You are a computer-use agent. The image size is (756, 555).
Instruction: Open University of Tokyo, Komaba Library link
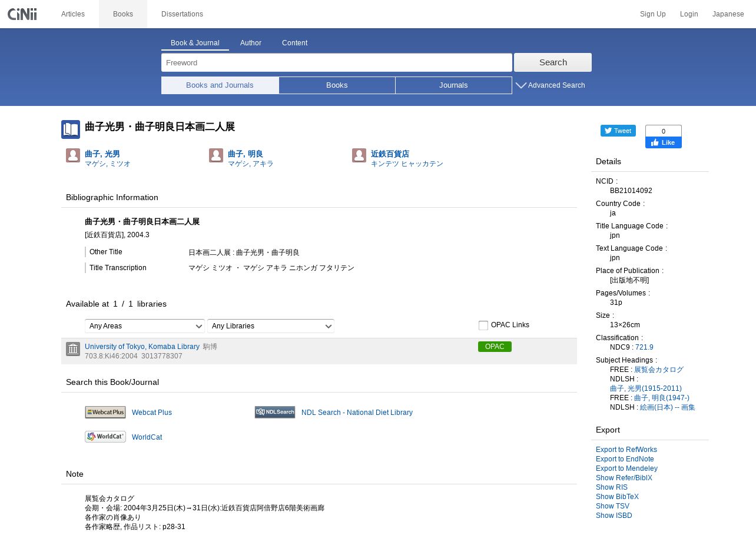(142, 347)
